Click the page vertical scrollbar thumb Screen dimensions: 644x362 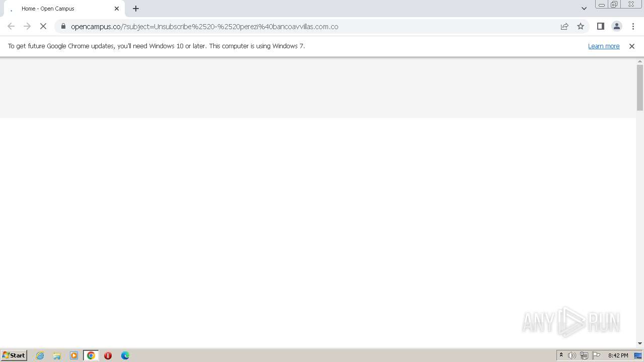click(x=640, y=87)
